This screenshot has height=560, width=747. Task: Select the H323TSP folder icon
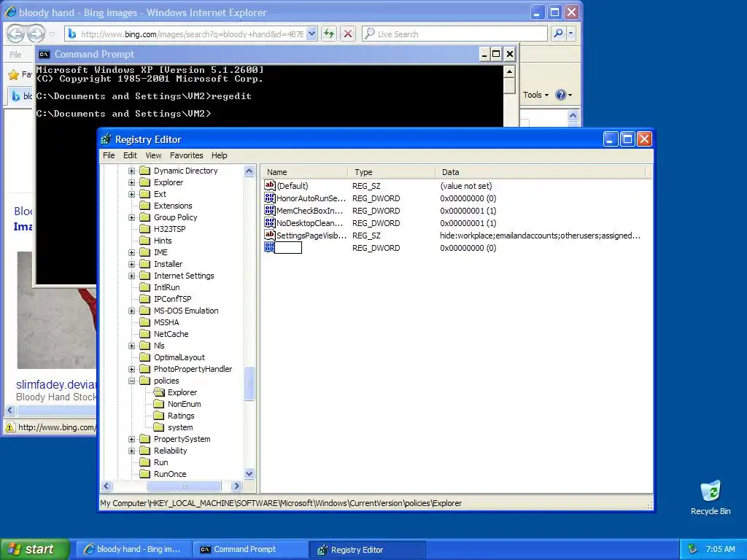(145, 229)
